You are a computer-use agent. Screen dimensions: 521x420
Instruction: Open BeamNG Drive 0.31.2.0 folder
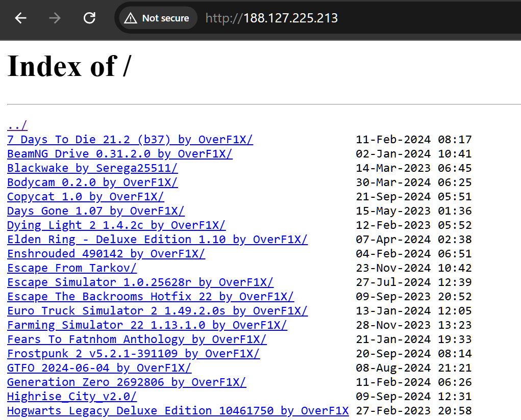point(119,154)
